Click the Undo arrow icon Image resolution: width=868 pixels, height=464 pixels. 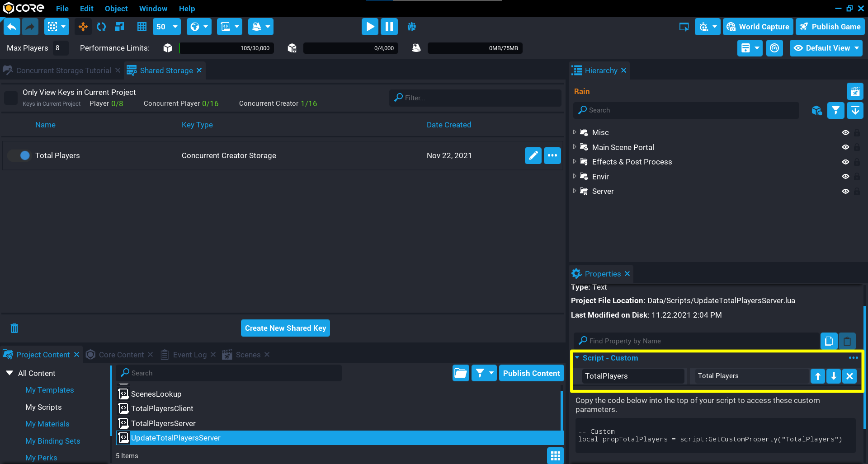click(12, 27)
